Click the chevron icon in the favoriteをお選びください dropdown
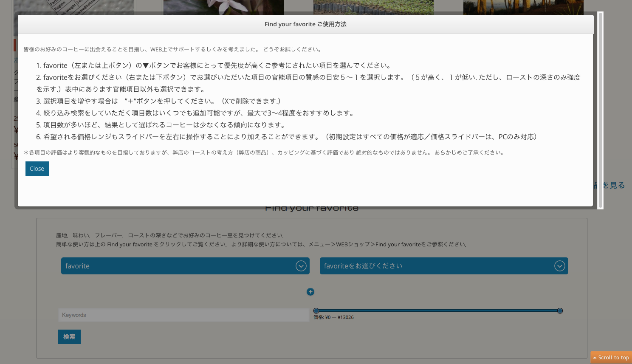 click(559, 266)
